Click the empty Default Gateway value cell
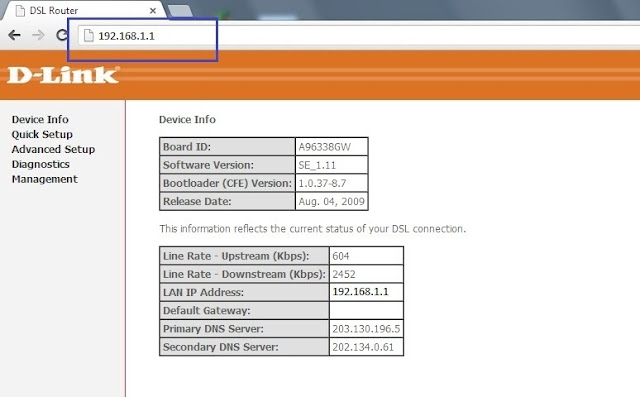 [x=366, y=311]
